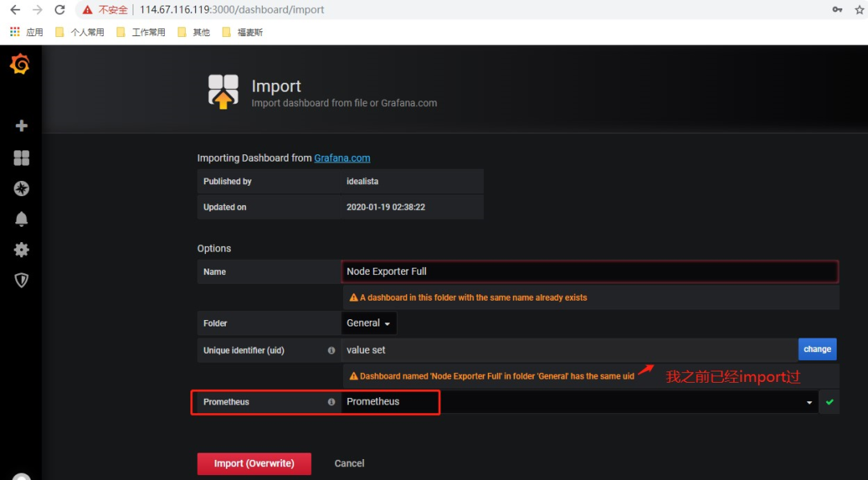
Task: Click the Options section heading
Action: (215, 248)
